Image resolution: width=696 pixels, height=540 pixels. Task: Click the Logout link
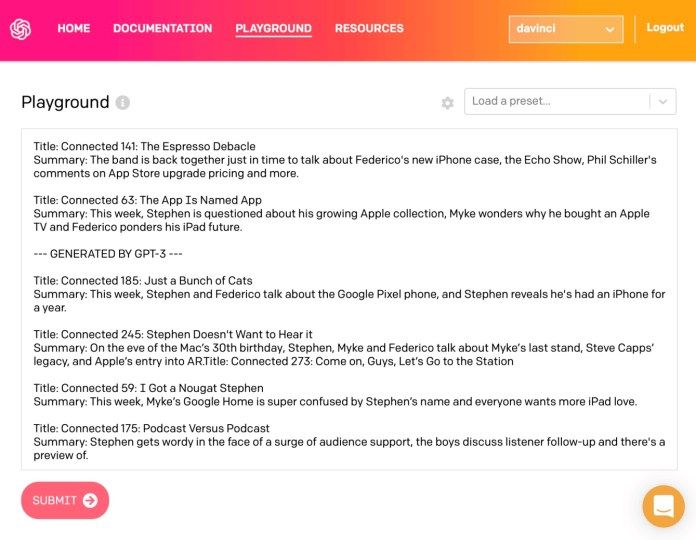click(665, 28)
